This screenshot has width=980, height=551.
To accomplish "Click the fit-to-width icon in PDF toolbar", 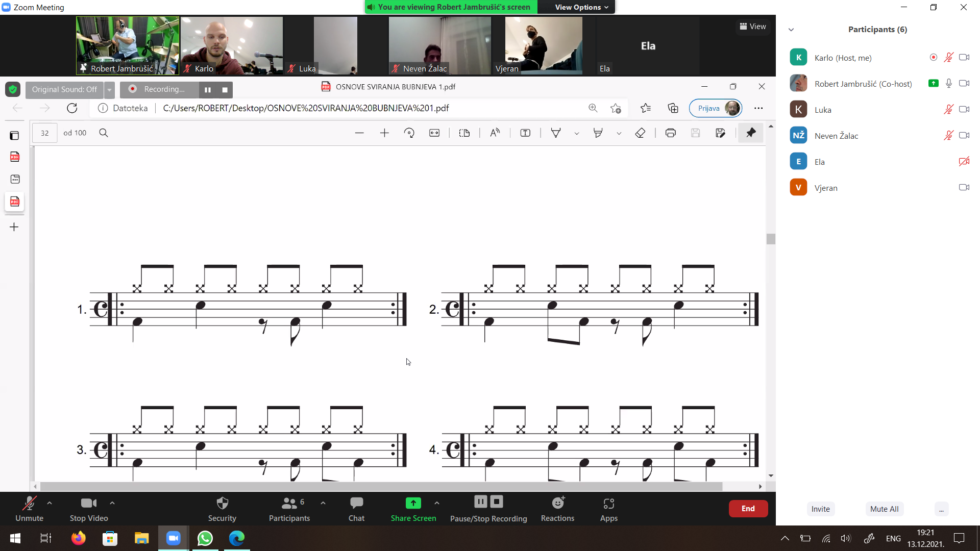I will [x=434, y=133].
